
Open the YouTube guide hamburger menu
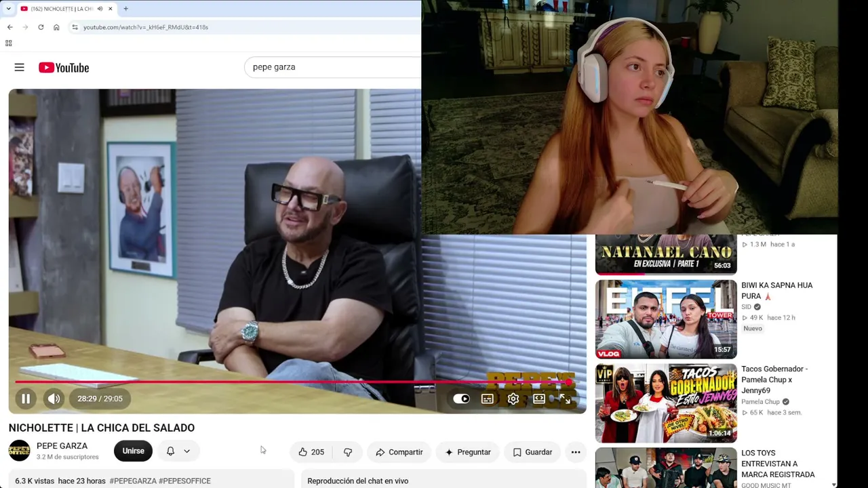[x=19, y=67]
